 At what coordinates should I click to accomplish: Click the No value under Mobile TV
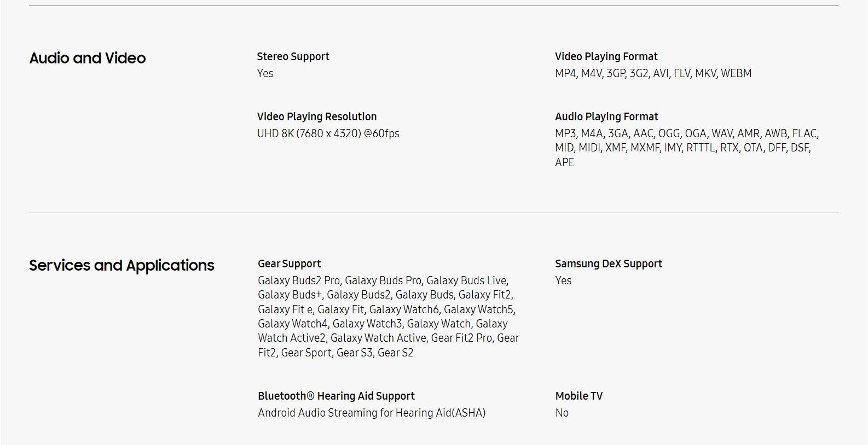[562, 413]
